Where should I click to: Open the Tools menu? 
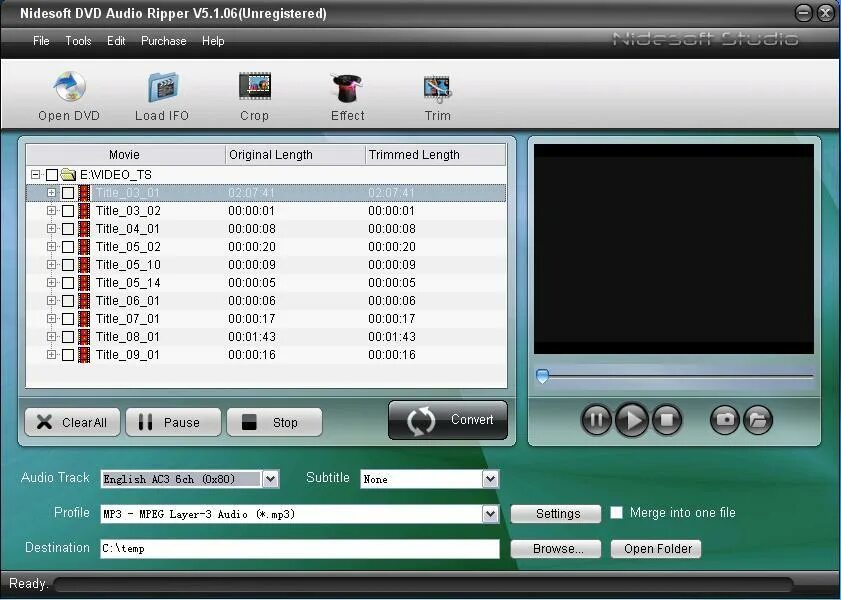tap(78, 41)
